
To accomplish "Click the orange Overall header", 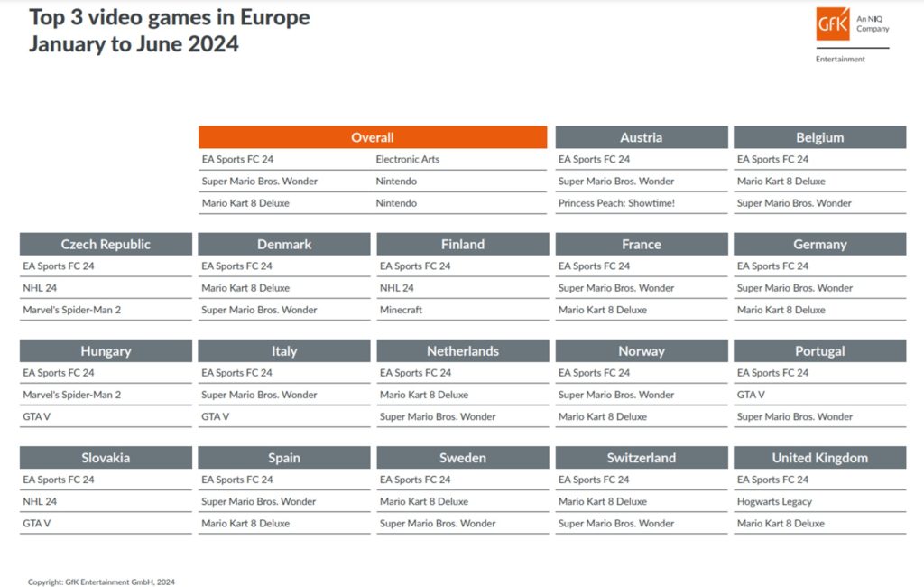I will click(x=372, y=137).
